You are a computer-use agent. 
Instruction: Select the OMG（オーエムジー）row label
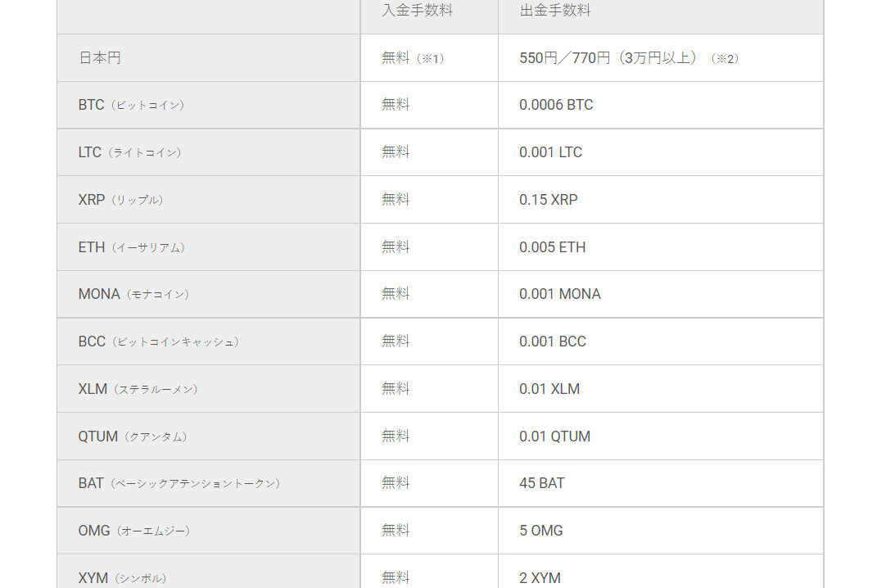tap(134, 531)
